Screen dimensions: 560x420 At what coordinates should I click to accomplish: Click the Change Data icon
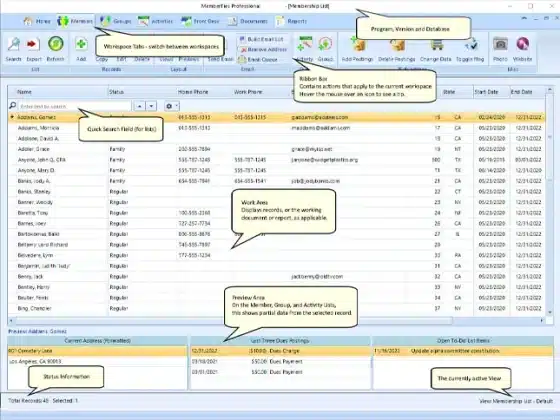click(x=436, y=45)
